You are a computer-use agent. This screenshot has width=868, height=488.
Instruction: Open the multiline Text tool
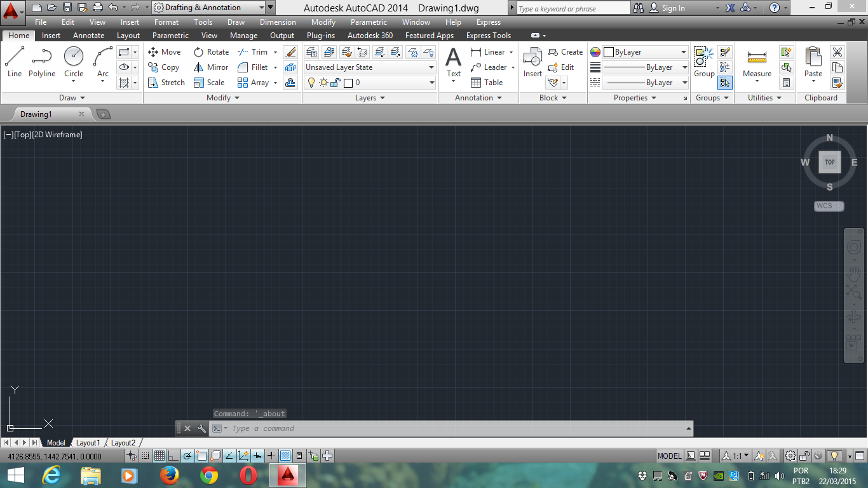point(454,63)
